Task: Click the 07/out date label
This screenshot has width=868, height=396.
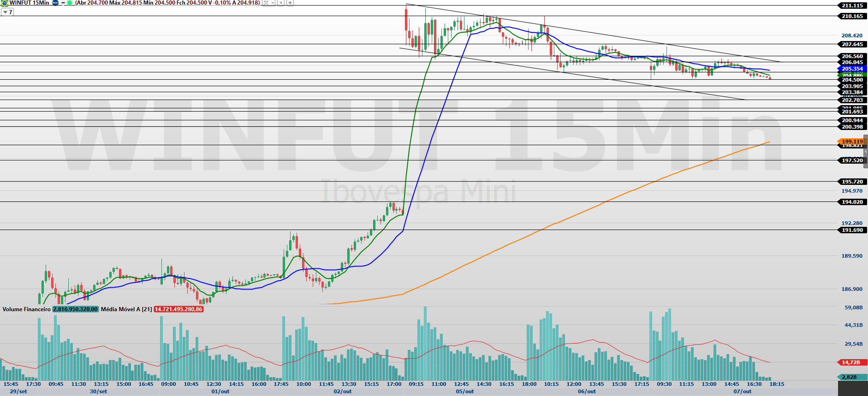Action: 743,391
